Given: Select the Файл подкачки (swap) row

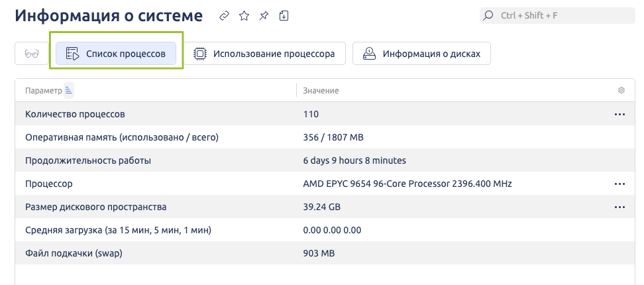Looking at the screenshot, I should [x=74, y=253].
